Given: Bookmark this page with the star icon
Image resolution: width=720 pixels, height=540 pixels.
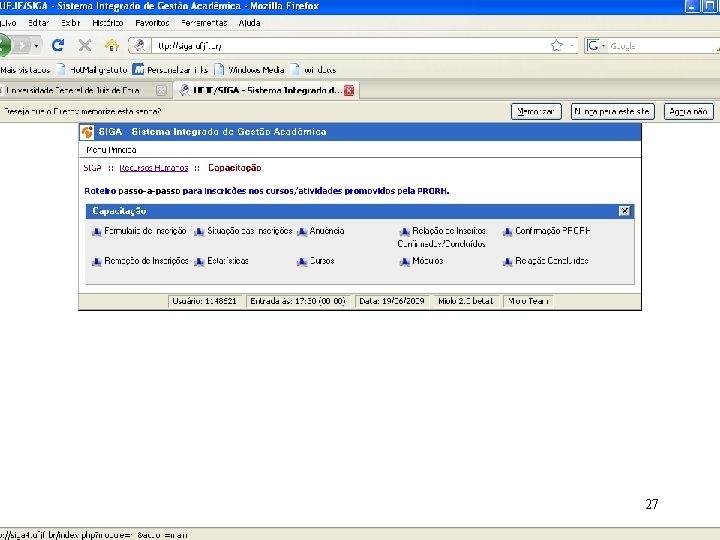Looking at the screenshot, I should tap(557, 45).
